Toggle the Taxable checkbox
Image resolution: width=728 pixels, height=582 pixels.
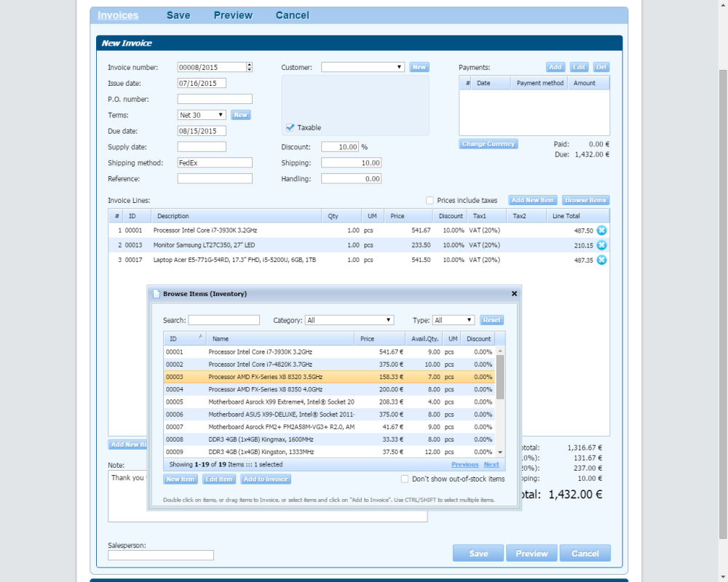290,127
